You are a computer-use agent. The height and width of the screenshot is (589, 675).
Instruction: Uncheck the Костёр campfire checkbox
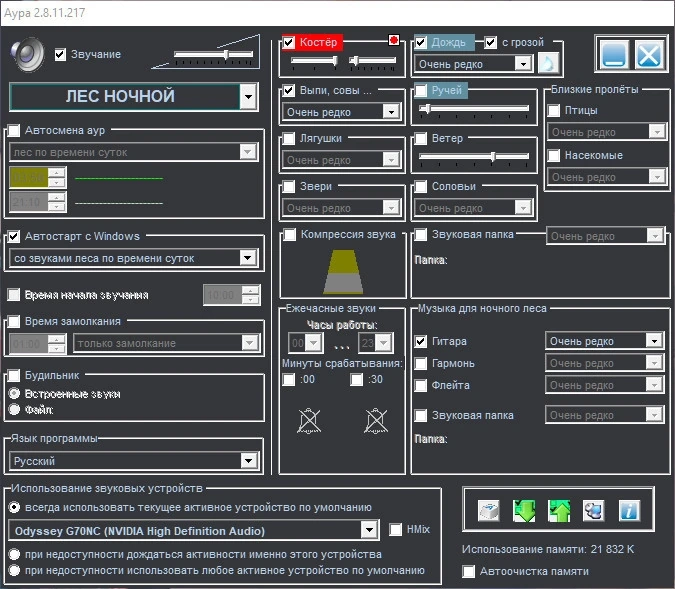(288, 42)
